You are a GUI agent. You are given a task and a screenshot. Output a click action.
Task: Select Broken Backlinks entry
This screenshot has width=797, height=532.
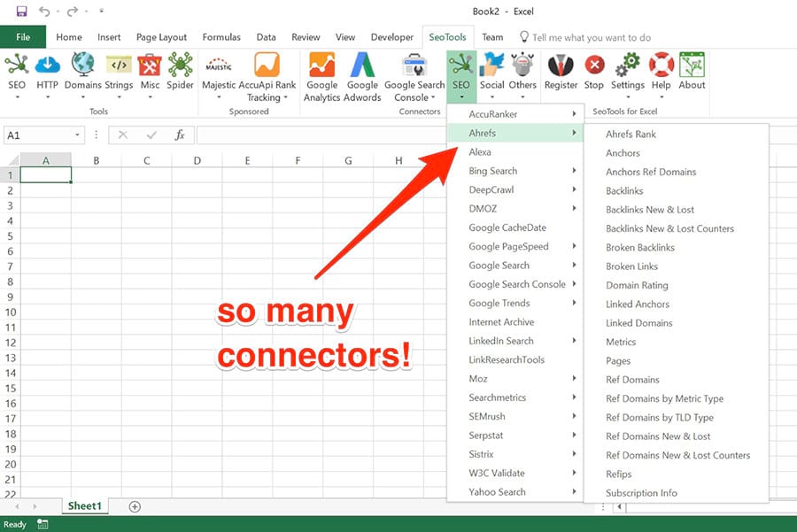[640, 248]
